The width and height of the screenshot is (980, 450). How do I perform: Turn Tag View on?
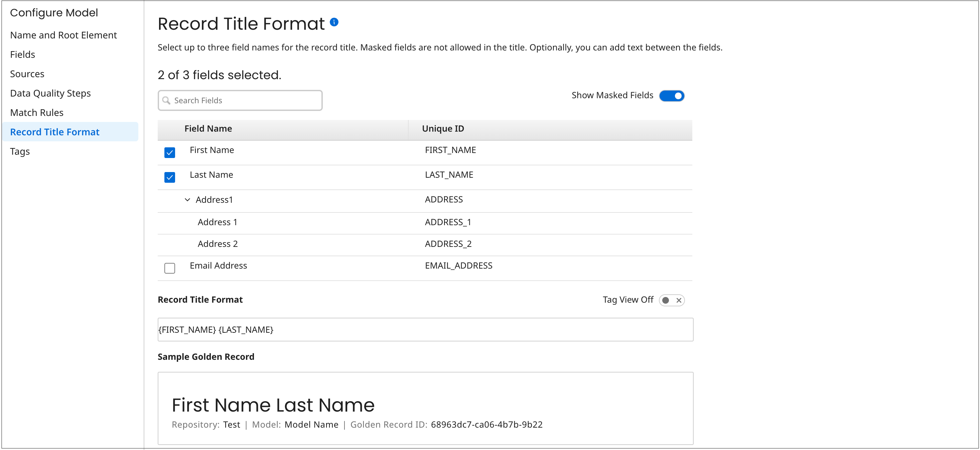click(x=665, y=300)
